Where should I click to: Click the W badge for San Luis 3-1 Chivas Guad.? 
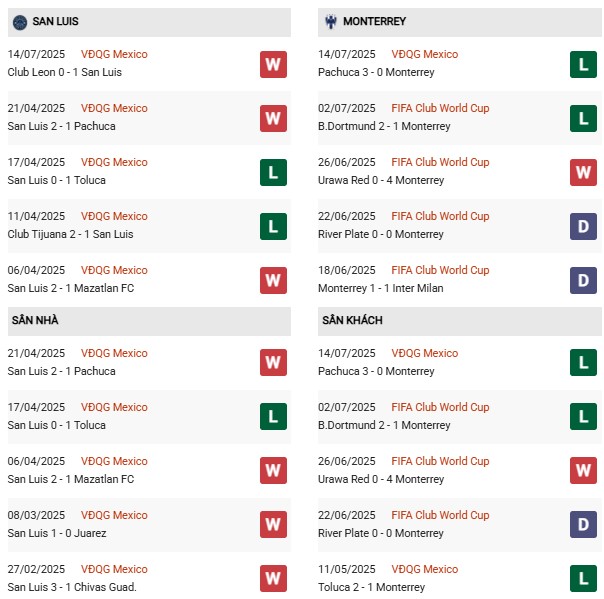point(273,579)
